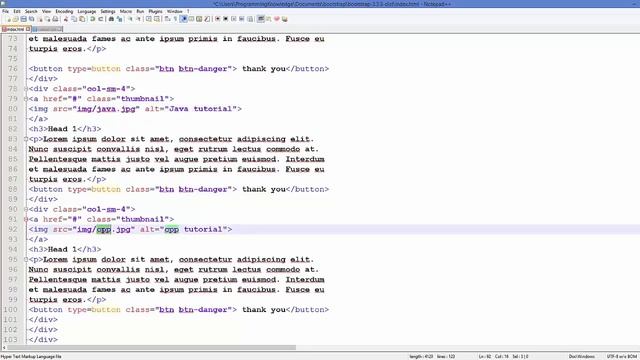This screenshot has width=640, height=360.
Task: Collapse the anchor fold at line 91
Action: [x=26, y=219]
